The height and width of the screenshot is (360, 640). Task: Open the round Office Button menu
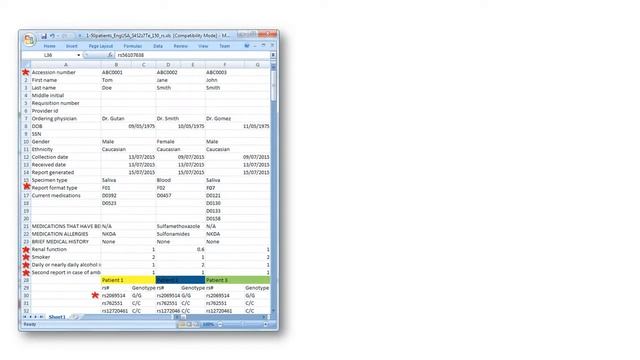click(x=29, y=40)
